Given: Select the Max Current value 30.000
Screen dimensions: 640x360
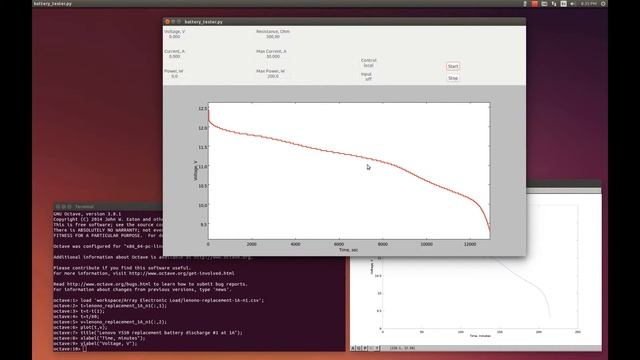Looking at the screenshot, I should (x=273, y=57).
